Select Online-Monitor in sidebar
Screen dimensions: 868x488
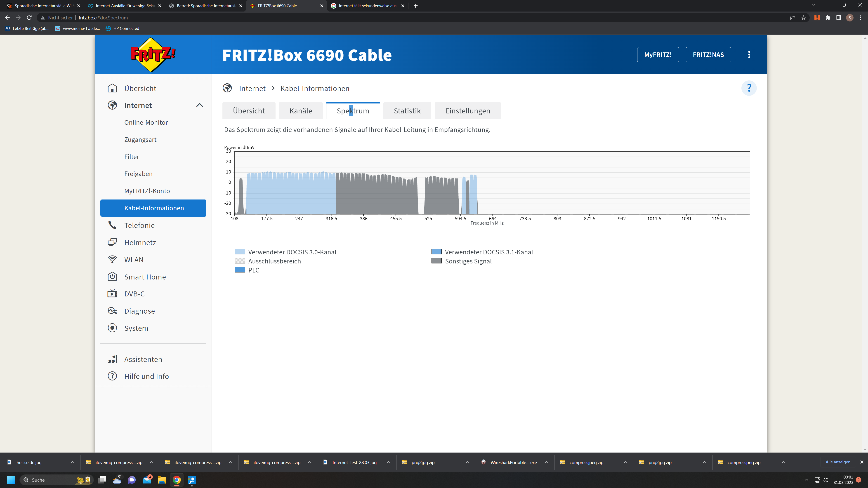(x=146, y=123)
